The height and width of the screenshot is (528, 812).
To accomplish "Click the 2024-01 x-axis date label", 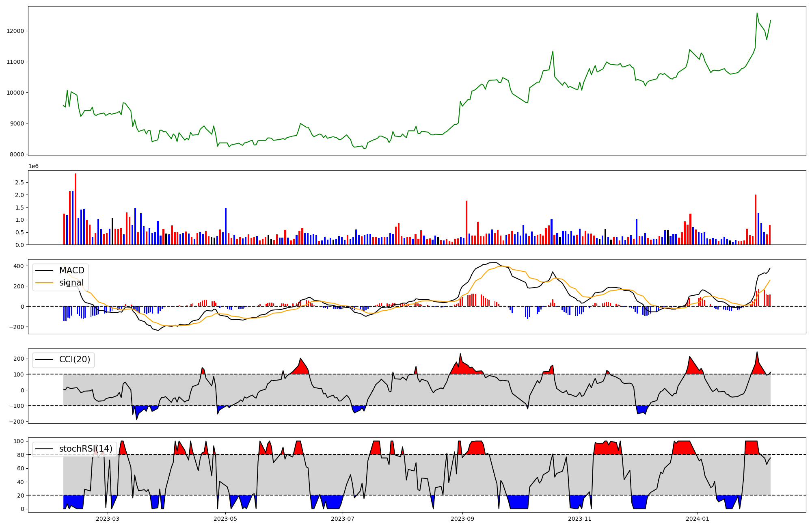I will pos(698,519).
